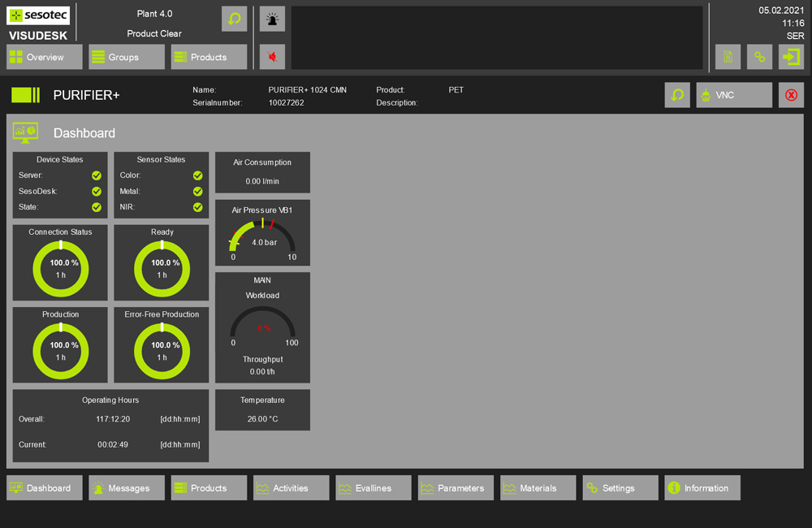The height and width of the screenshot is (528, 812).
Task: Click Overall operating hours 117:12:20
Action: tap(113, 418)
